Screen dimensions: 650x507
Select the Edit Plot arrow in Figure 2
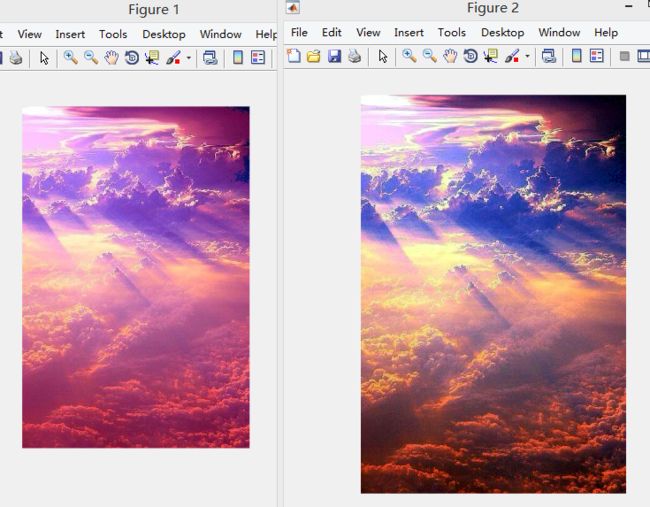pyautogui.click(x=383, y=56)
